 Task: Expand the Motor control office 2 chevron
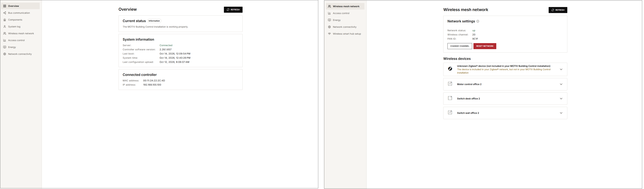[x=561, y=84]
